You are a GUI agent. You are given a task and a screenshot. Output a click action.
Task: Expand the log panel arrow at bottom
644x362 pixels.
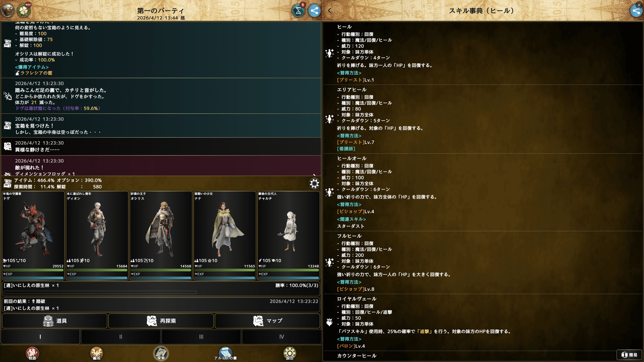click(x=314, y=175)
